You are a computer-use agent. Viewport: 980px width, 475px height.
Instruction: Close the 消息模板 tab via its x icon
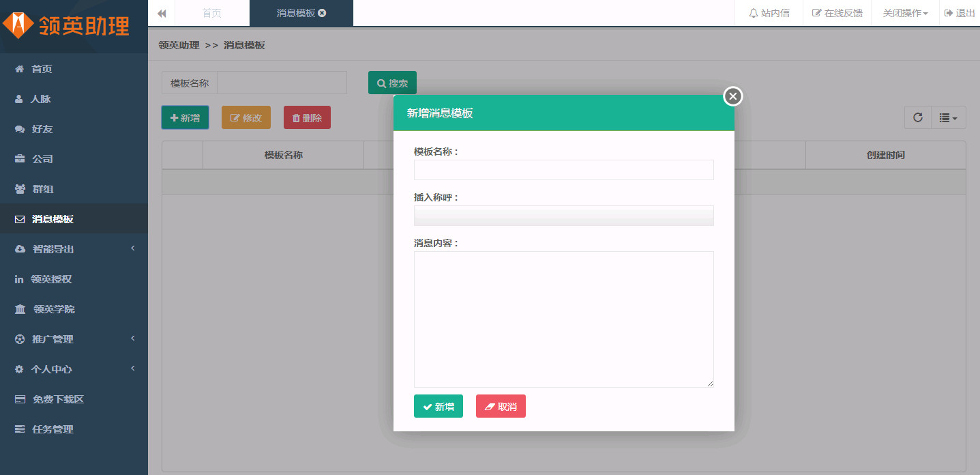[x=322, y=13]
